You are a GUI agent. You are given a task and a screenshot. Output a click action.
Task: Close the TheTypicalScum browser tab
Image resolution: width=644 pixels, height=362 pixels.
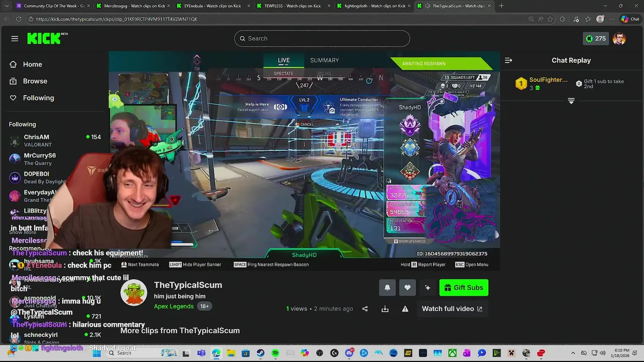coord(489,6)
